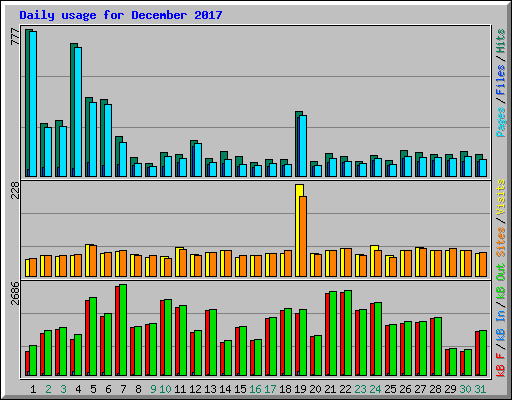Screen dimensions: 512x400
Task: Click the green day 9 x-axis label
Action: (x=153, y=389)
